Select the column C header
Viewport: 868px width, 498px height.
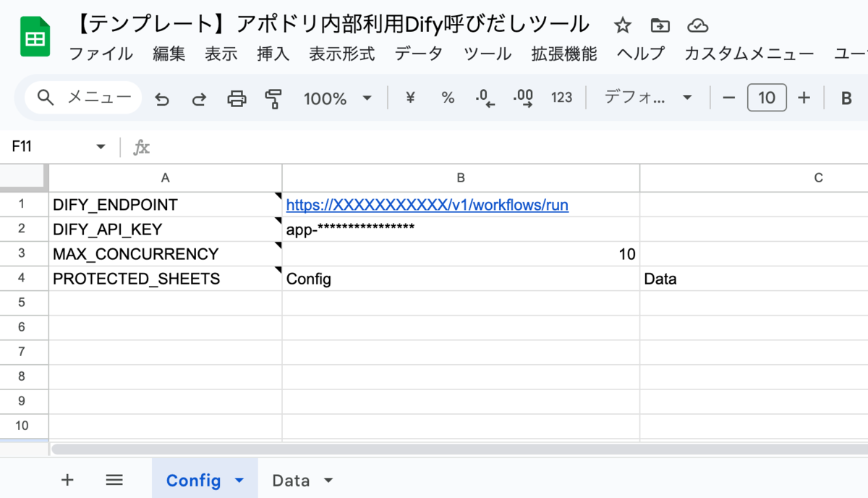click(x=754, y=177)
